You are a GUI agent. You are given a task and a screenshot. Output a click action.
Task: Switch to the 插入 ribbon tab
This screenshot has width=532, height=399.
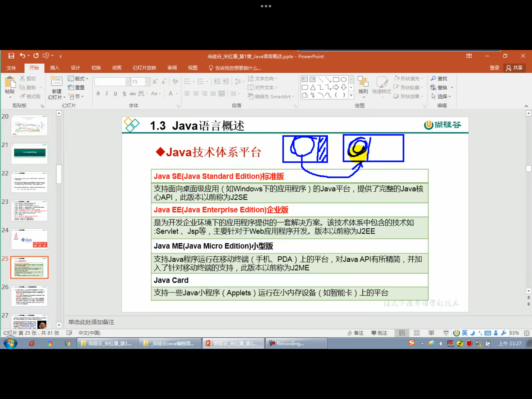click(55, 68)
